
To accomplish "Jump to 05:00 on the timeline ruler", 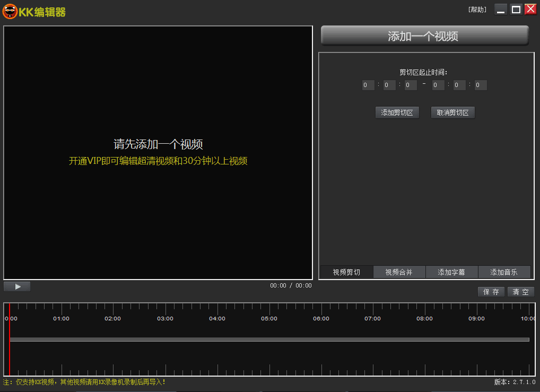I will (269, 319).
